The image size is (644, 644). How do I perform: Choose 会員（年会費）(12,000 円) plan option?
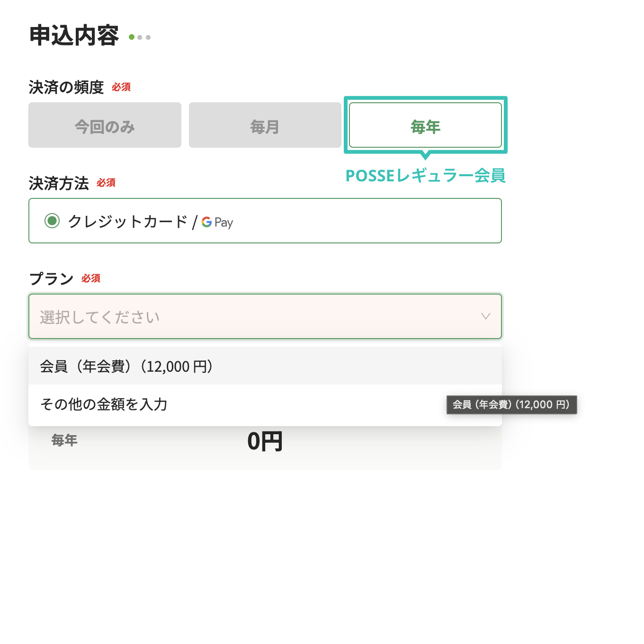coord(126,366)
